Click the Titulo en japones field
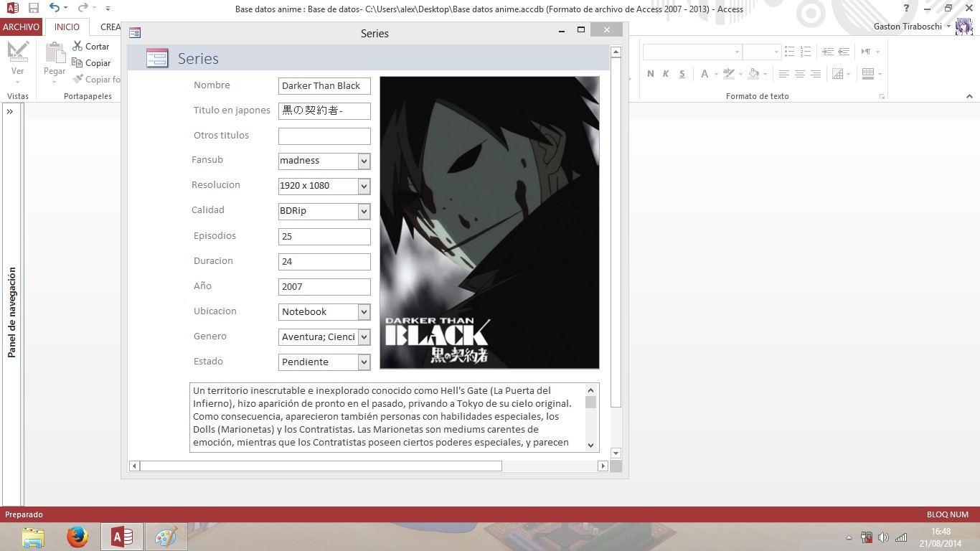The image size is (980, 551). pyautogui.click(x=324, y=111)
